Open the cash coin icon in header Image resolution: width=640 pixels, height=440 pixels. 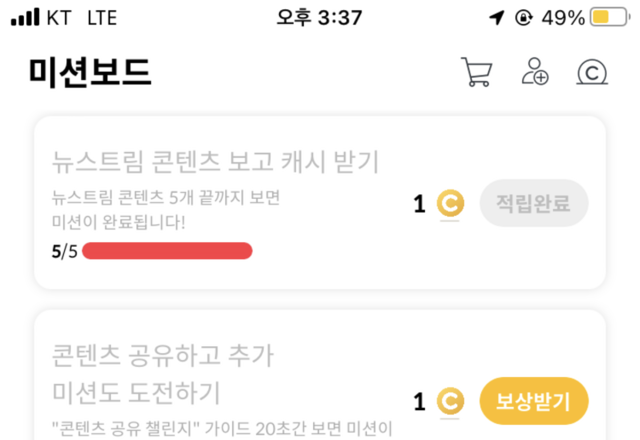click(x=593, y=72)
